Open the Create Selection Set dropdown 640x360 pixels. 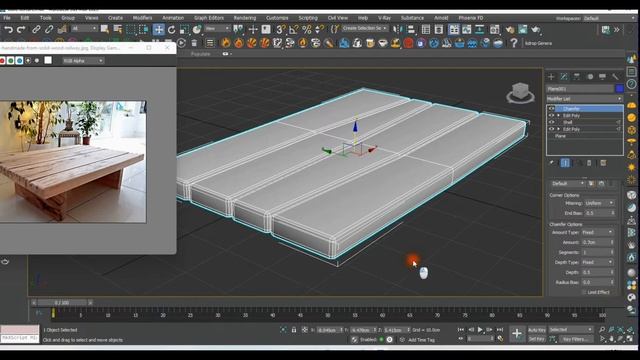pos(365,28)
